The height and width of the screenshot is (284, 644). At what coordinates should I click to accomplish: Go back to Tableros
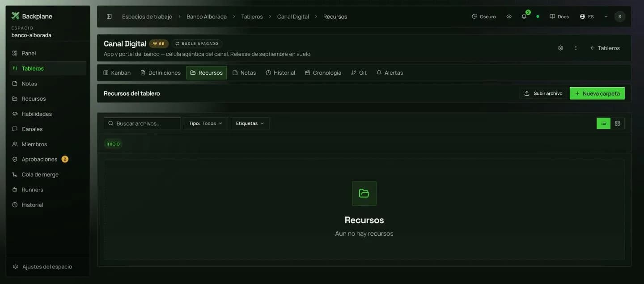coord(605,48)
